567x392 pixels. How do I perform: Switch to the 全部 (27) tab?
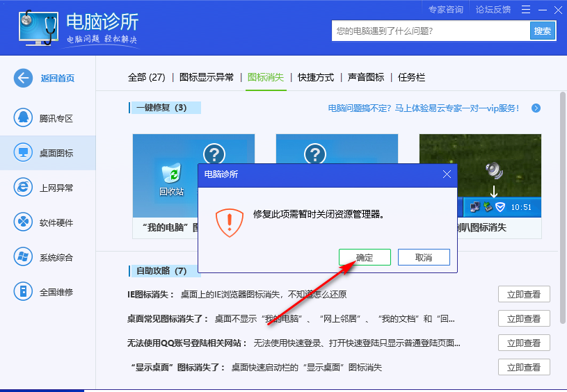[146, 77]
